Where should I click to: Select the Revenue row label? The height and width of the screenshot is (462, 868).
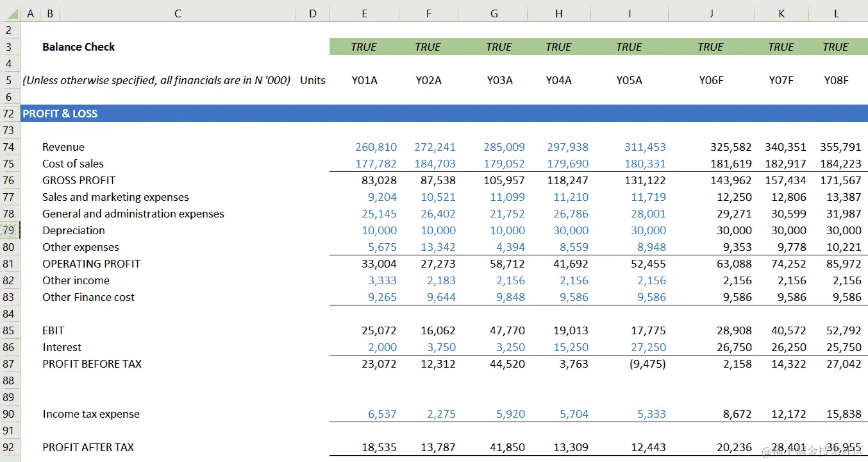(x=63, y=147)
